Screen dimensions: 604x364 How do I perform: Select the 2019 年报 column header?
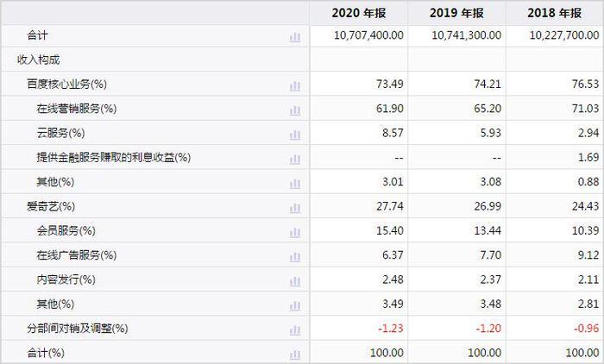click(x=456, y=13)
